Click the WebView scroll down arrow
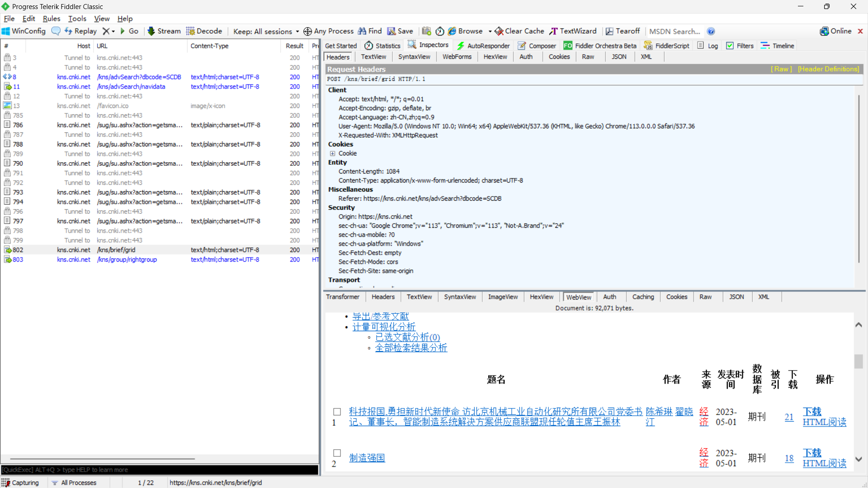 pos(859,459)
